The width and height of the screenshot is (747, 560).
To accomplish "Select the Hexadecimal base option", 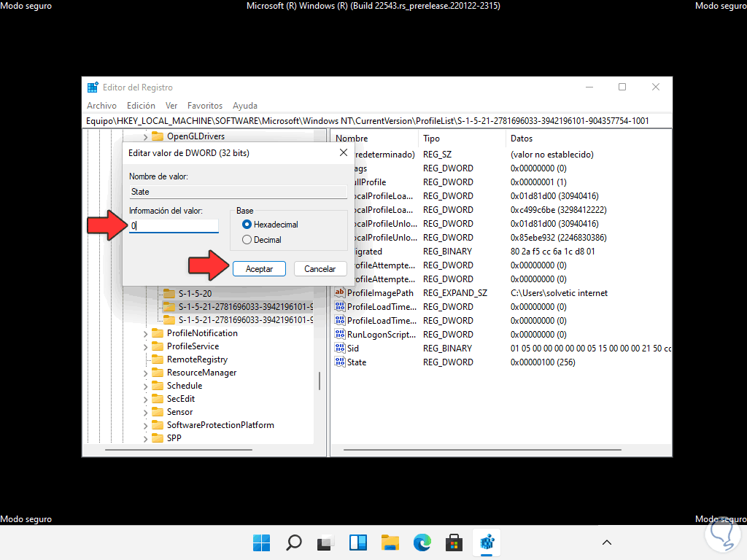I will click(270, 225).
